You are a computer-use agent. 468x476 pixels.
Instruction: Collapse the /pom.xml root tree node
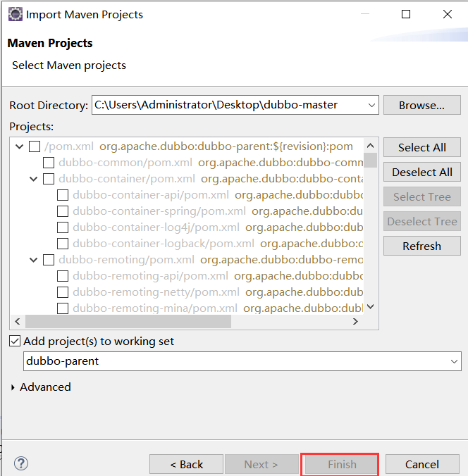coord(20,146)
